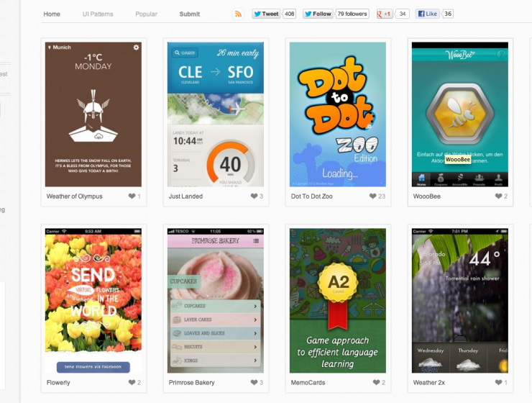Click the Google +1 button

coord(385,14)
